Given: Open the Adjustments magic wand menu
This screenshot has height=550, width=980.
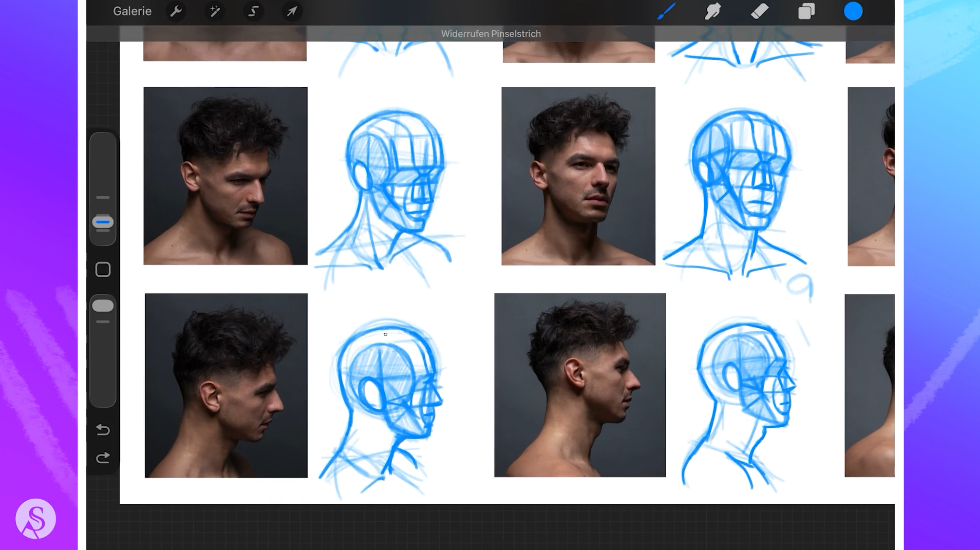Looking at the screenshot, I should 215,11.
